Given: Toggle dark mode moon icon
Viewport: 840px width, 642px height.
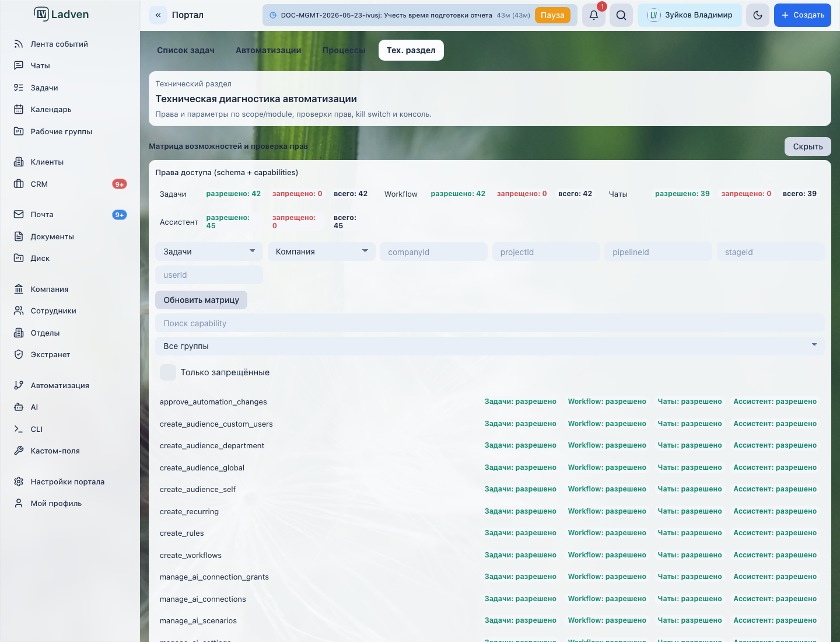Looking at the screenshot, I should (x=758, y=15).
